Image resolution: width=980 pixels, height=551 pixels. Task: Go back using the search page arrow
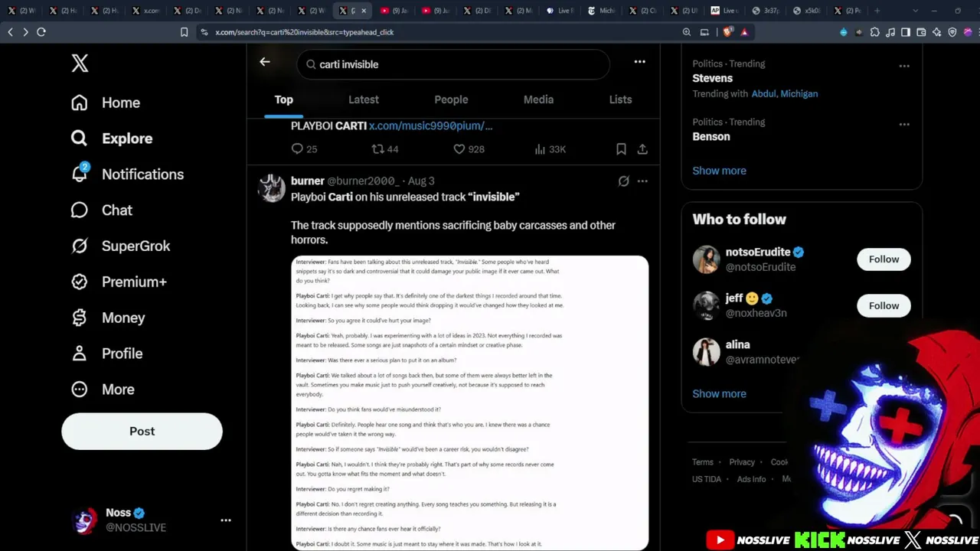click(x=265, y=62)
